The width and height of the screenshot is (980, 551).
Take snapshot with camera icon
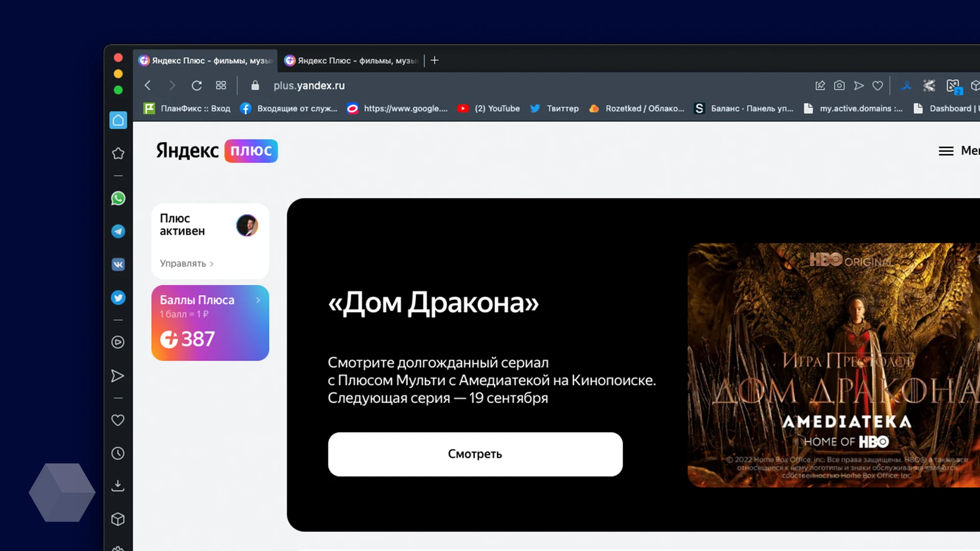coord(839,85)
